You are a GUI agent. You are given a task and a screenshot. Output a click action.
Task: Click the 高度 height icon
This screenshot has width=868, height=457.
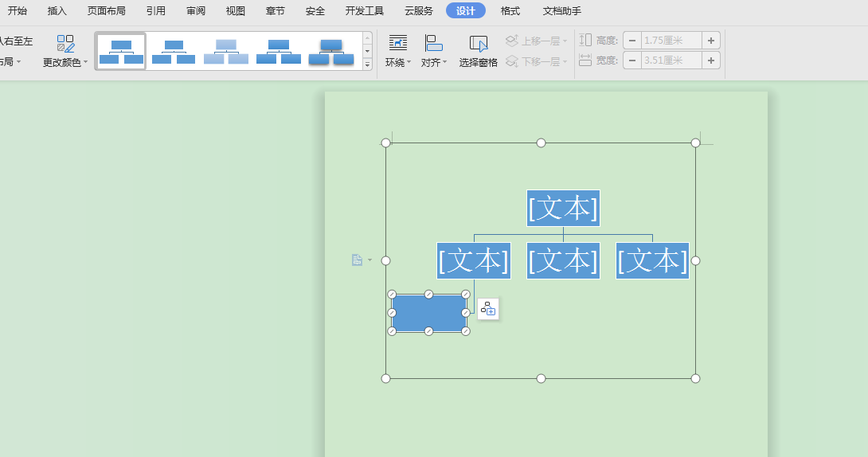[585, 40]
